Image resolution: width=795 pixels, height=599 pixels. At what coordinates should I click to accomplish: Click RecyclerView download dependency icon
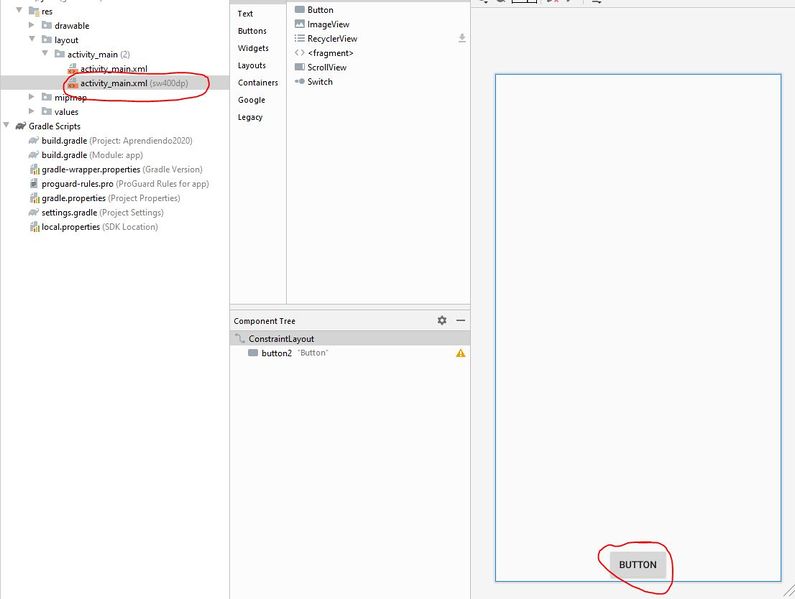pyautogui.click(x=462, y=38)
